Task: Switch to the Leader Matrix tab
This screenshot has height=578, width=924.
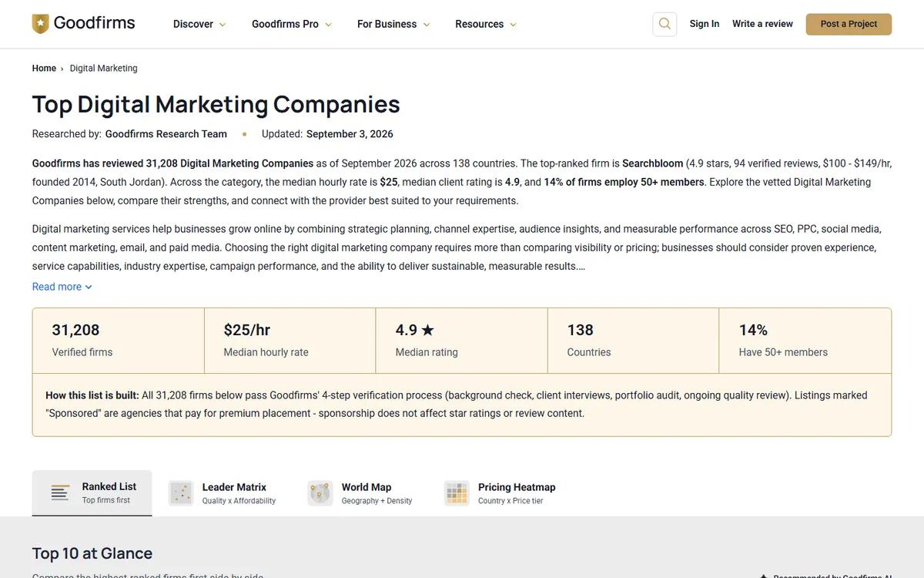Action: pyautogui.click(x=222, y=493)
